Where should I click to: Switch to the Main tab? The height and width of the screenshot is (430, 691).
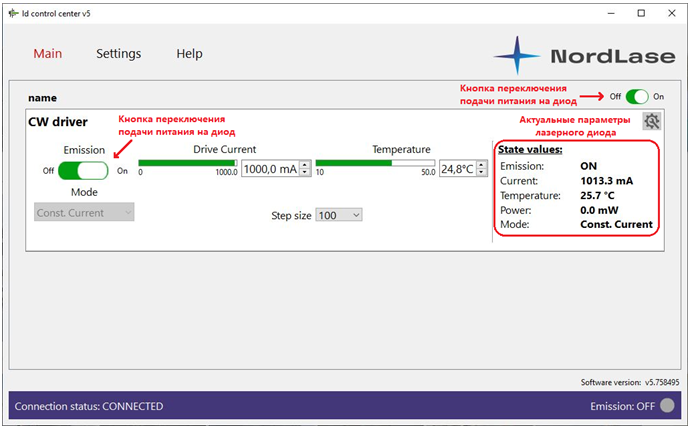48,54
